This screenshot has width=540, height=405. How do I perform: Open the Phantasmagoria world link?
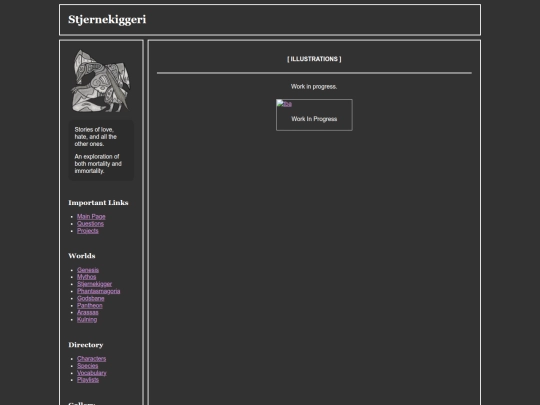point(98,291)
